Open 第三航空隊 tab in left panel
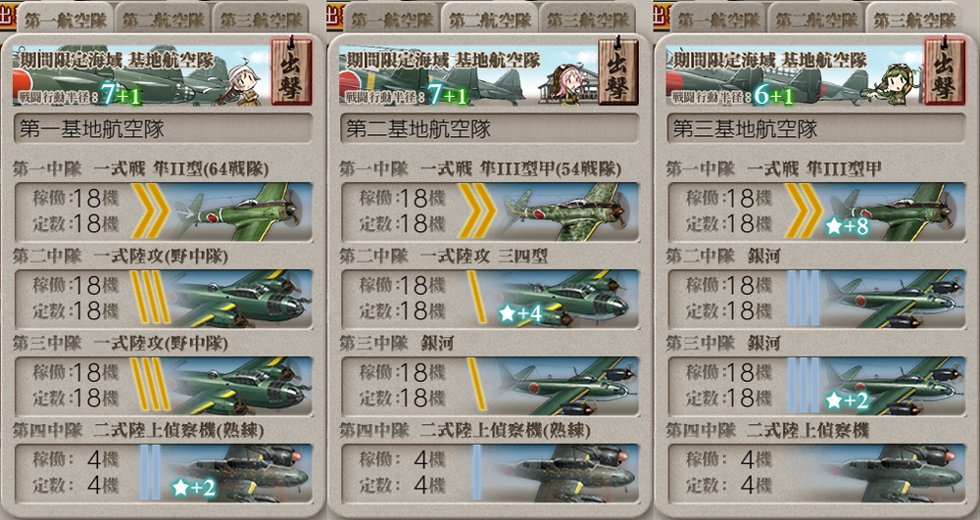 coord(261,19)
